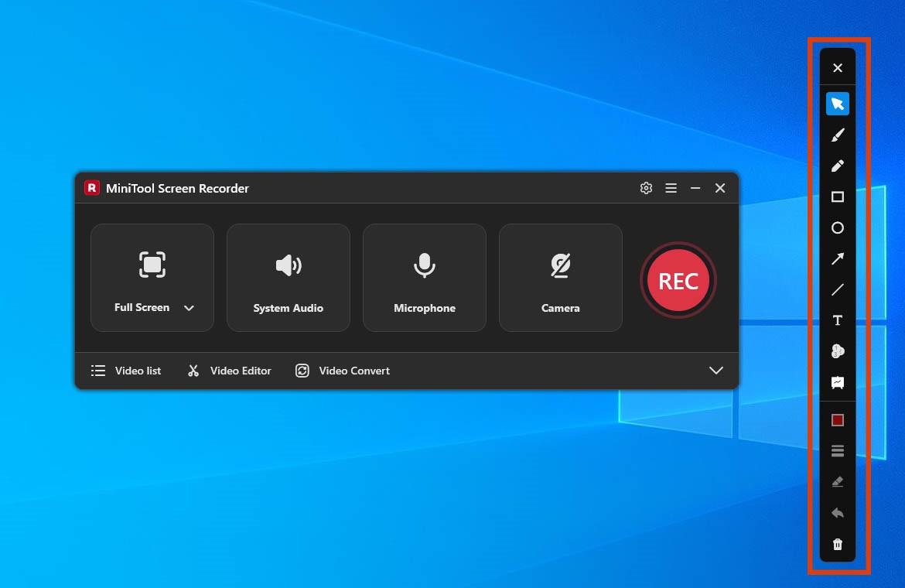Clear annotations with the trash icon
Screen dimensions: 905x588
pos(837,543)
